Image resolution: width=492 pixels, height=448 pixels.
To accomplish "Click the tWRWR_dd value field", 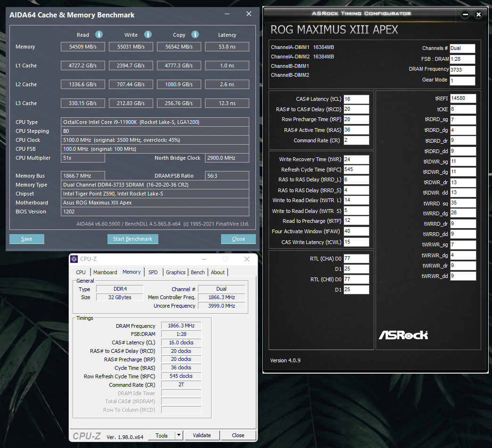I will 463,276.
